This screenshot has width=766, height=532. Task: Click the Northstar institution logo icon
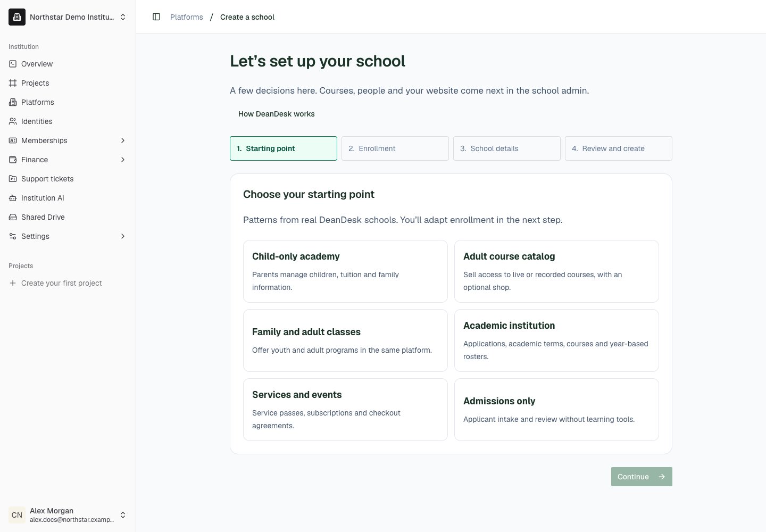coord(17,17)
